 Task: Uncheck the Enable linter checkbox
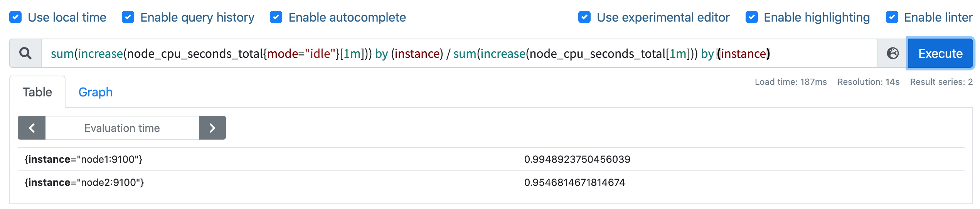[892, 17]
